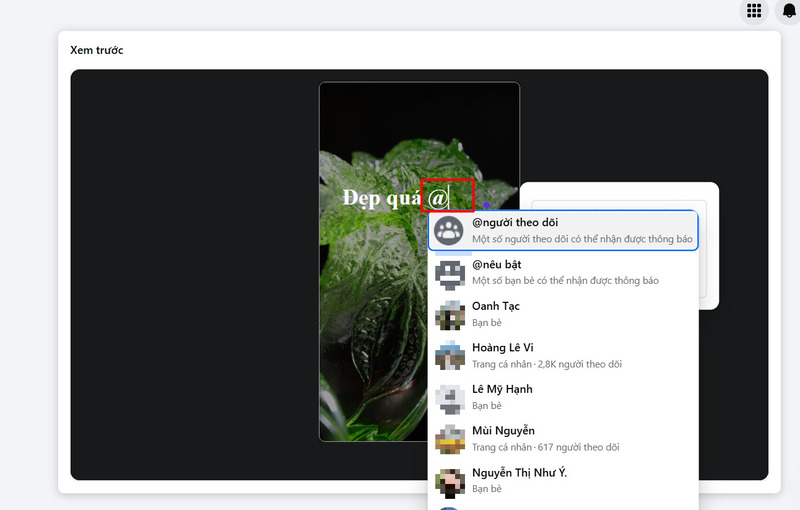
Task: Click Lê Mỹ Hạnh's profile avatar
Action: click(450, 397)
